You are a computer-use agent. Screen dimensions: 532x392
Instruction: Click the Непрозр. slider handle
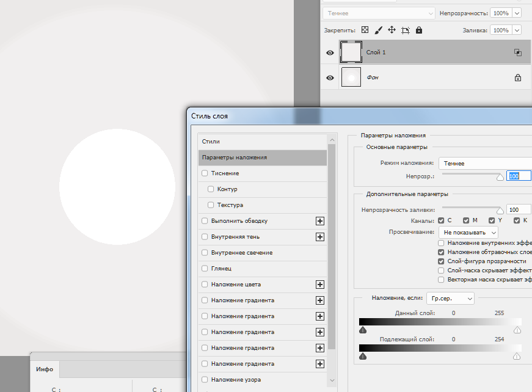coord(500,177)
